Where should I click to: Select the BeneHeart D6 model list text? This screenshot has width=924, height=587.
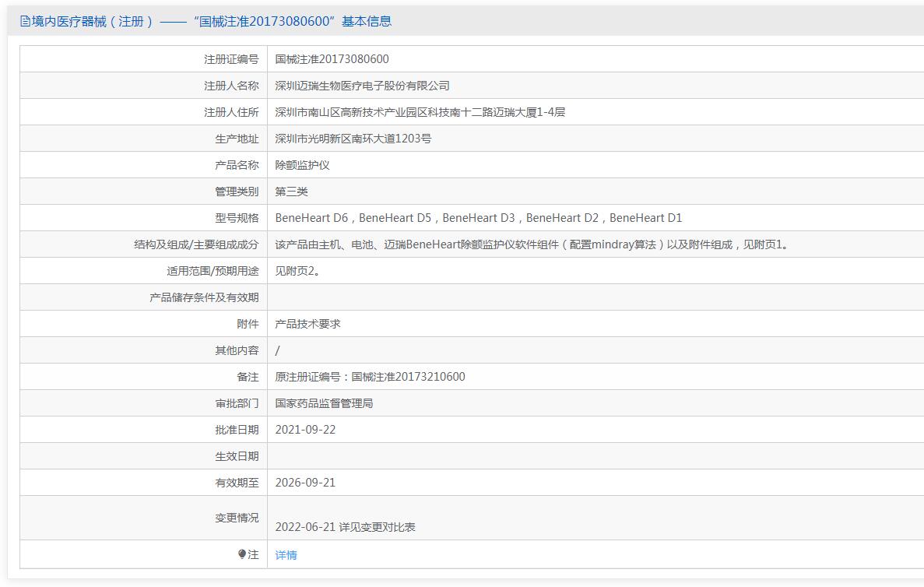(479, 218)
